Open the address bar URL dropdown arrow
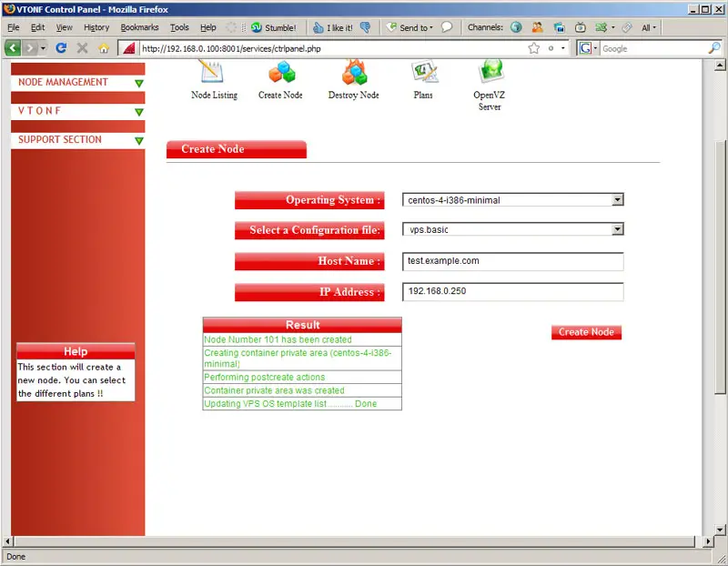Viewport: 728px width, 566px height. [563, 48]
